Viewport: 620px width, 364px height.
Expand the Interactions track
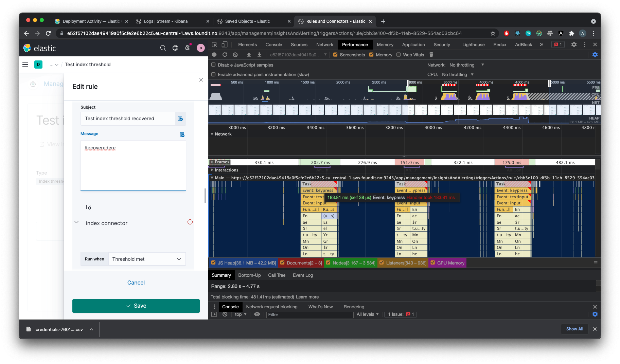pos(212,170)
